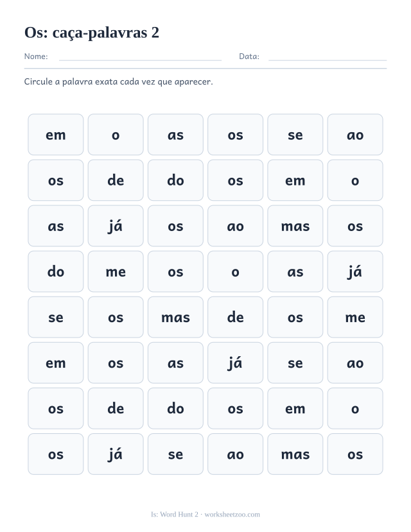Click the 'mas' tile in the bottom row
Screen dimensions: 411x532
click(295, 454)
